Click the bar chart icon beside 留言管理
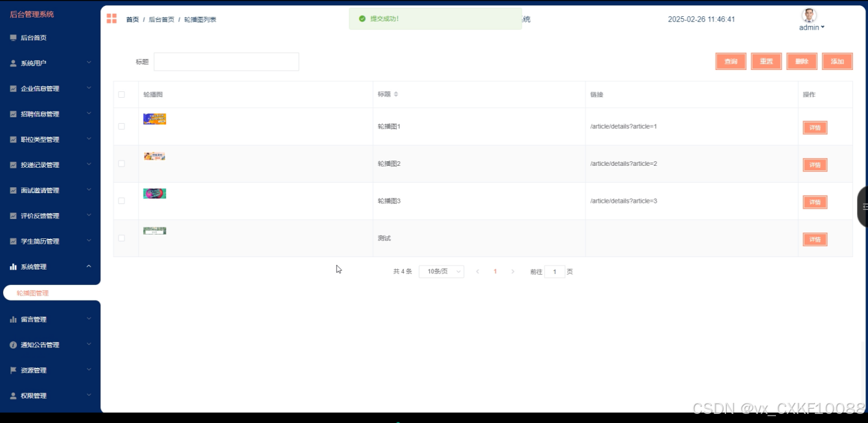This screenshot has height=423, width=868. pyautogui.click(x=13, y=319)
